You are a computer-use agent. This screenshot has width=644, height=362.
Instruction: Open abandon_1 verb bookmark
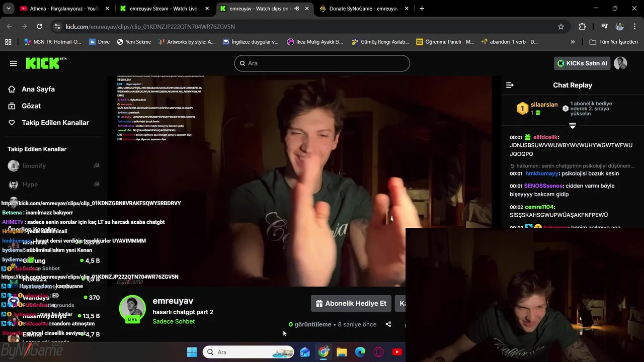(509, 42)
